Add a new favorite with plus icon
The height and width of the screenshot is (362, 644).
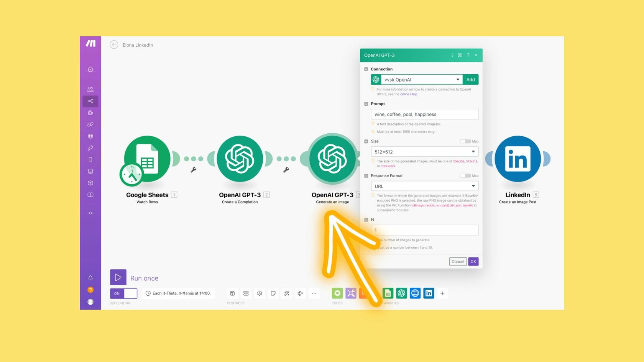442,293
